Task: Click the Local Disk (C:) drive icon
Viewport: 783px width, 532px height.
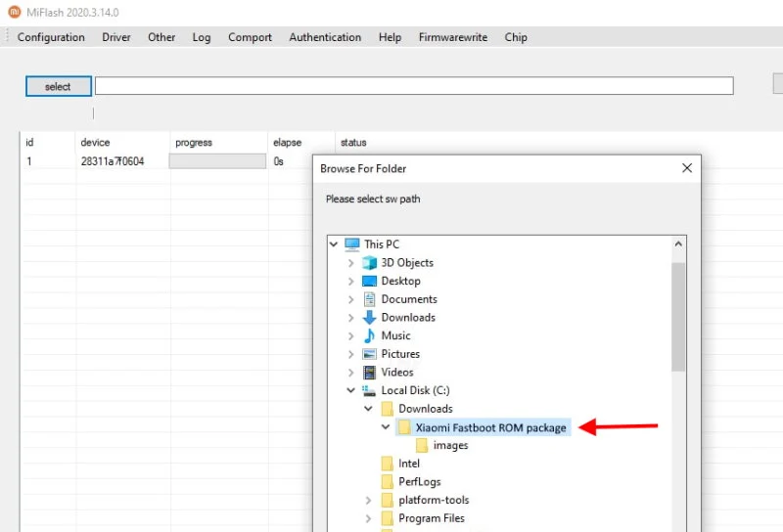Action: click(x=369, y=390)
